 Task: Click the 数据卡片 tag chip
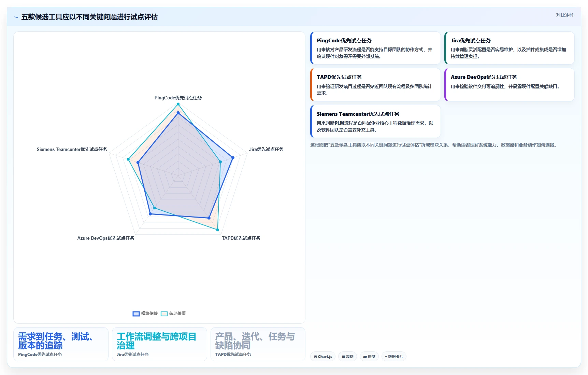[x=394, y=357]
